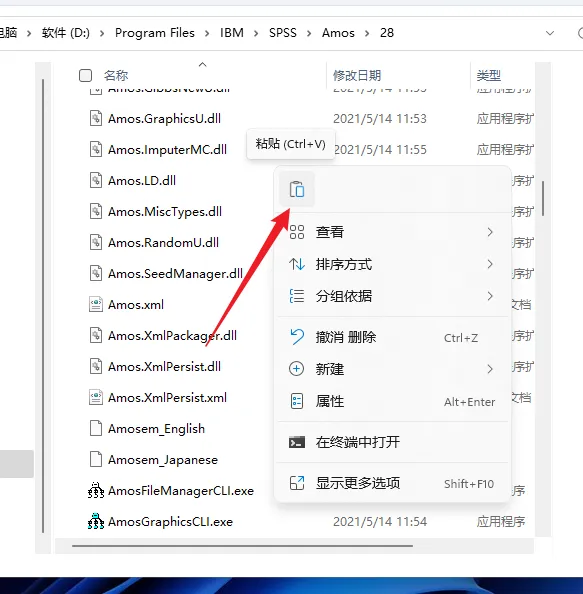Viewport: 583px width, 594px height.
Task: Click the XML document icon of Amos.xml
Action: (96, 304)
